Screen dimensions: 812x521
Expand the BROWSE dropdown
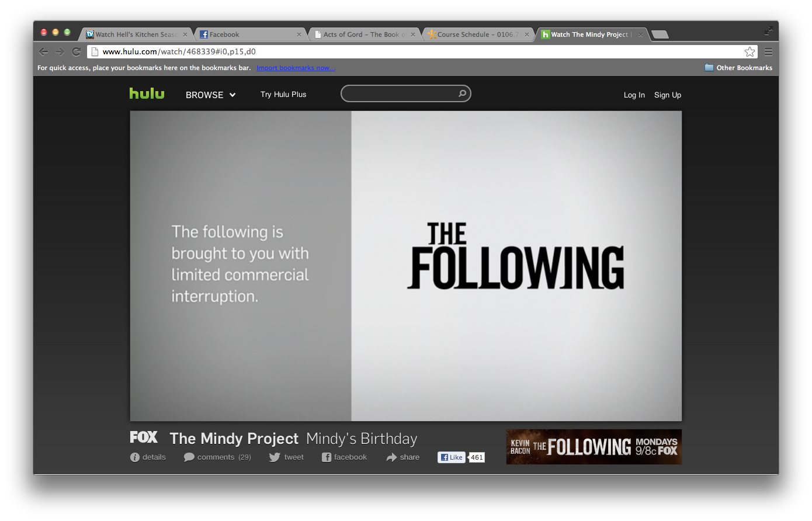(210, 95)
